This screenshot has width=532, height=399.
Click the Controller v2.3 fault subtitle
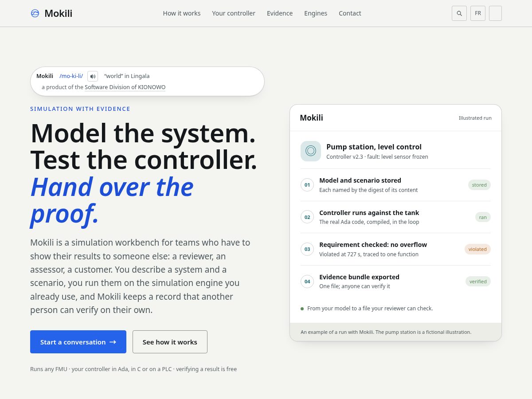[377, 157]
